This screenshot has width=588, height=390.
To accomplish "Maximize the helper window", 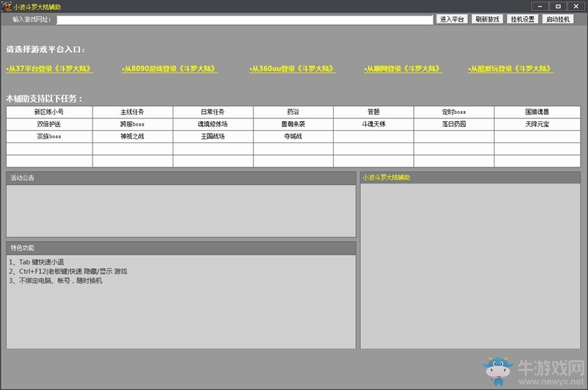I will point(558,6).
